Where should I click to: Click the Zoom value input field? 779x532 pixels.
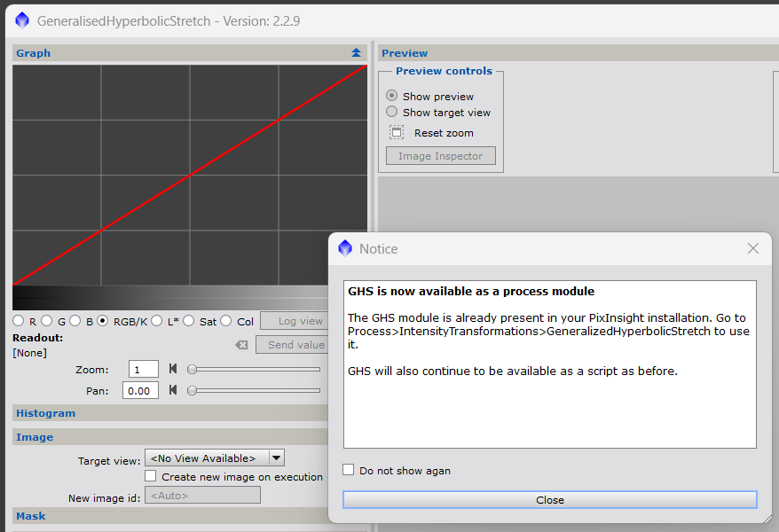144,369
